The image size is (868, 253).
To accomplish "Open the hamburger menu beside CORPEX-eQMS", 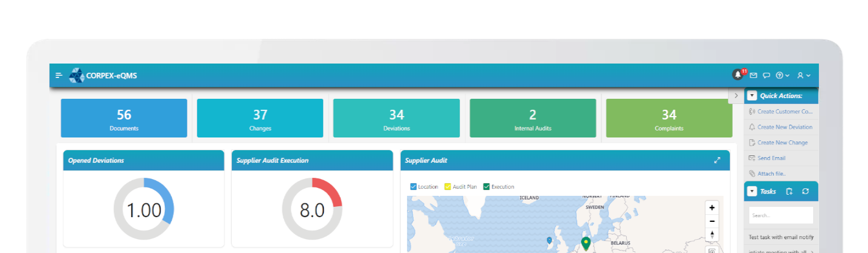I will [58, 76].
